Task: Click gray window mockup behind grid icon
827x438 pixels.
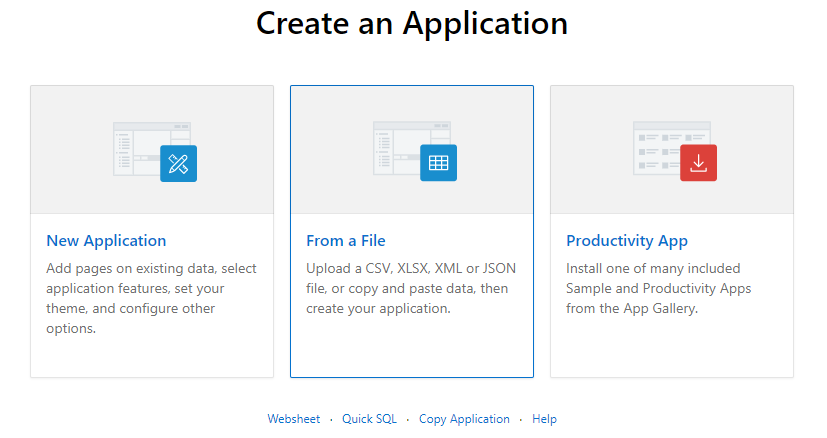Action: [397, 148]
